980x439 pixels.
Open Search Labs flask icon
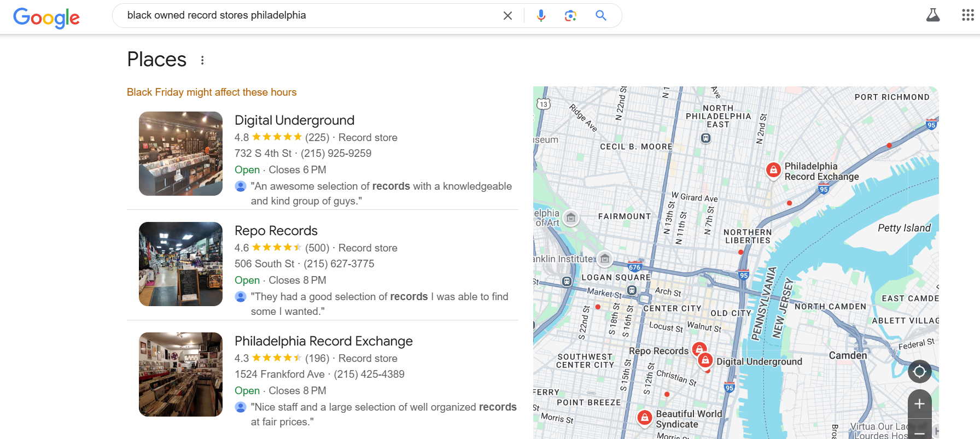932,15
